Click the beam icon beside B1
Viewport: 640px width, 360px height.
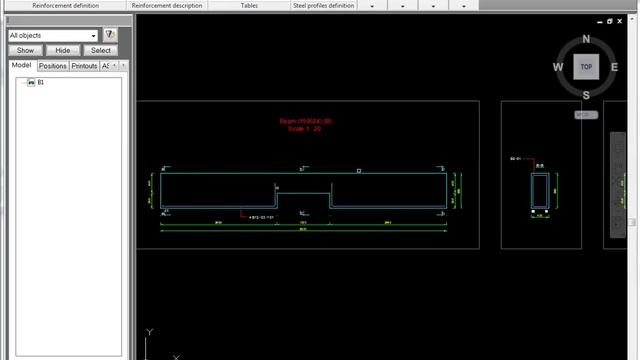pyautogui.click(x=31, y=82)
